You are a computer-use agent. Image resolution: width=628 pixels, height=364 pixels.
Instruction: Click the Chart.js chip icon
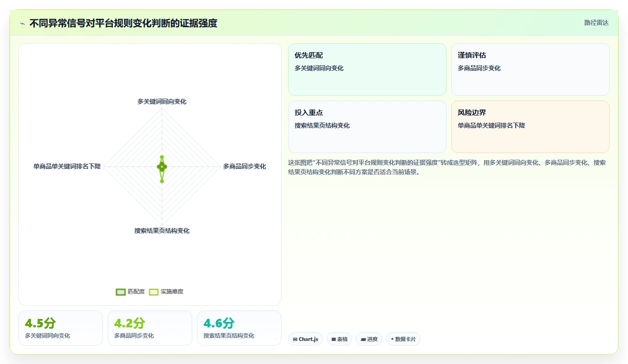pyautogui.click(x=295, y=339)
